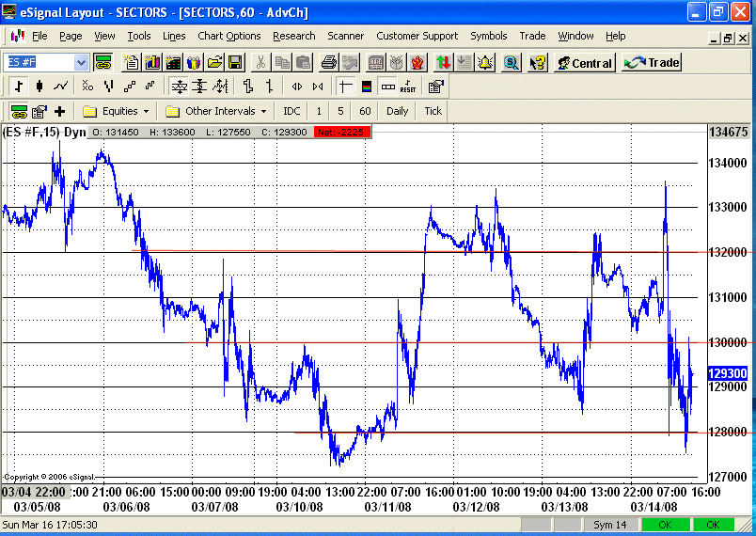This screenshot has width=756, height=536.
Task: Click the context help question pointer icon
Action: tap(538, 63)
